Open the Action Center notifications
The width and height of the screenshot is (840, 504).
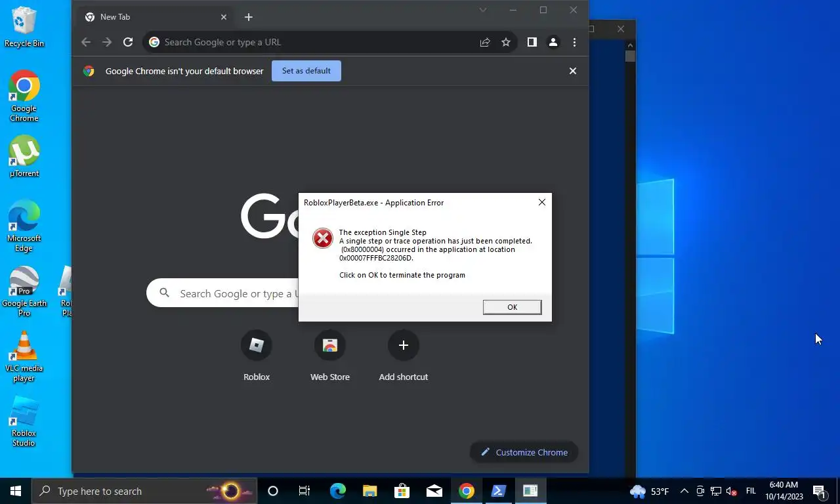point(819,491)
